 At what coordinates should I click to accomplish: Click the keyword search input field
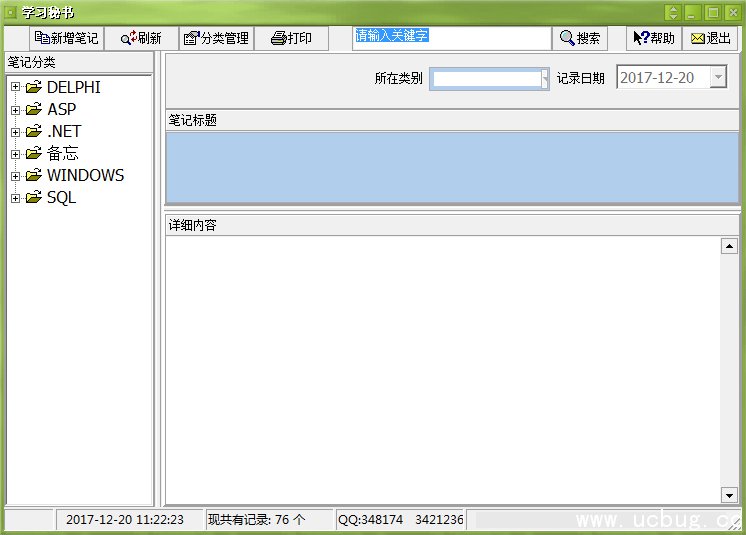tap(451, 38)
